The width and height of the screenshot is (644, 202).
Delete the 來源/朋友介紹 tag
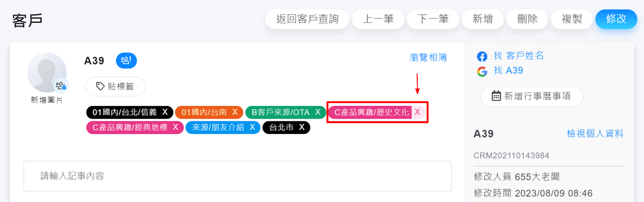[252, 127]
